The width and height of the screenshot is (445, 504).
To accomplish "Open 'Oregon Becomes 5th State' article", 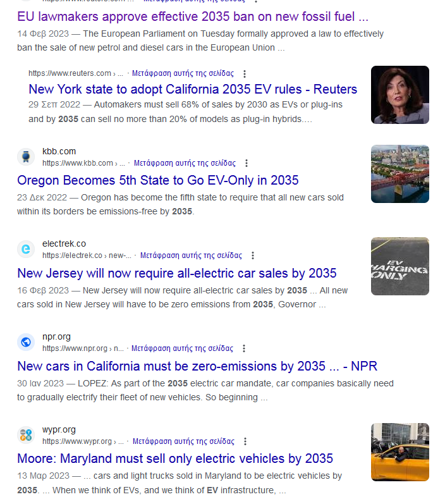I will pos(158,180).
